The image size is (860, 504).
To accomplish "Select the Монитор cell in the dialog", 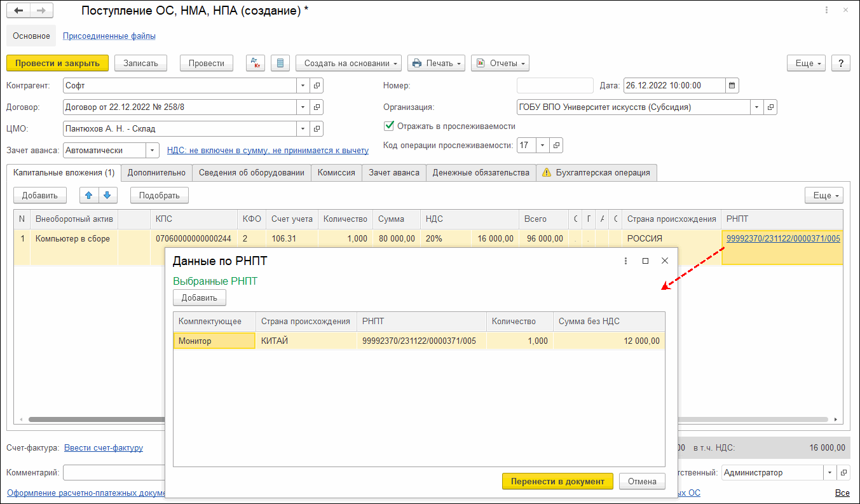I will [214, 341].
